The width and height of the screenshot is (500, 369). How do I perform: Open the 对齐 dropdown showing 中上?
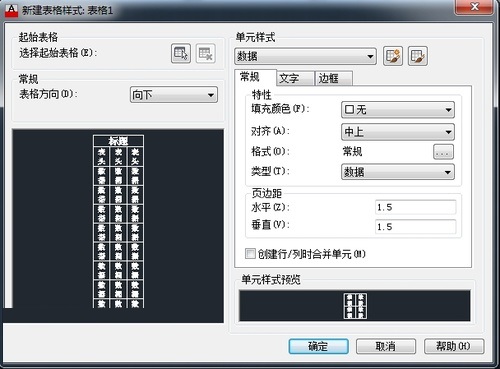point(398,132)
